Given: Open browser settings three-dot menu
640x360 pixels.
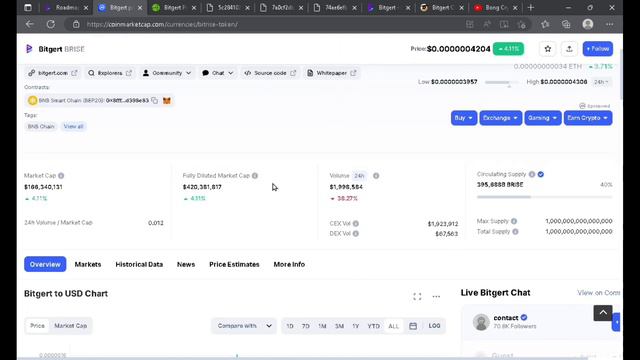Looking at the screenshot, I should tap(609, 24).
